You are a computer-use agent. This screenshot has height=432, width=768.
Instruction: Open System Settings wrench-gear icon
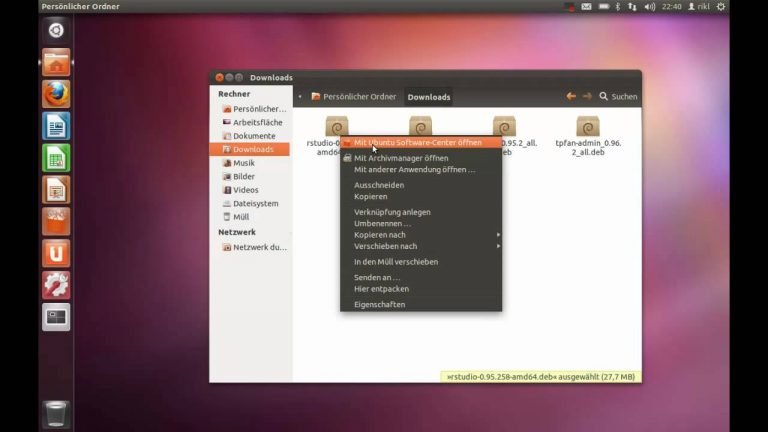(x=56, y=285)
